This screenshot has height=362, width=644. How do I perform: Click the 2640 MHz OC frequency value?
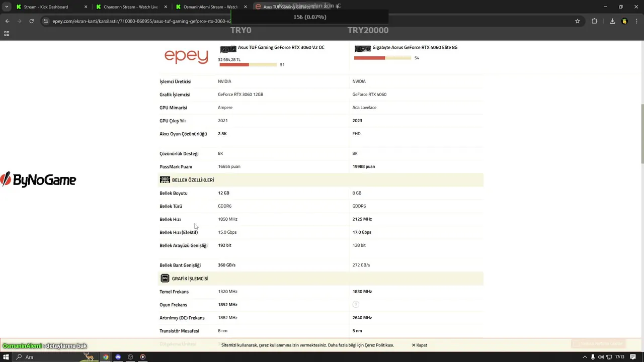(362, 318)
